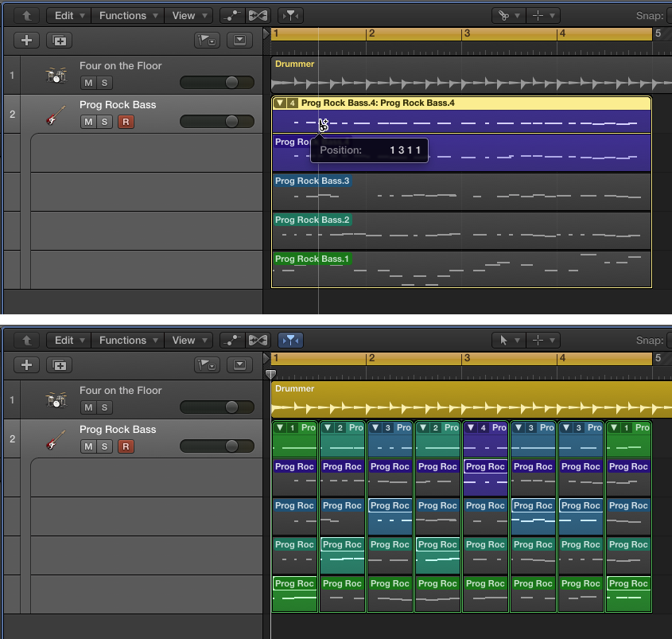This screenshot has height=639, width=672.
Task: Click the up-arrow button in the top window
Action: [26, 16]
